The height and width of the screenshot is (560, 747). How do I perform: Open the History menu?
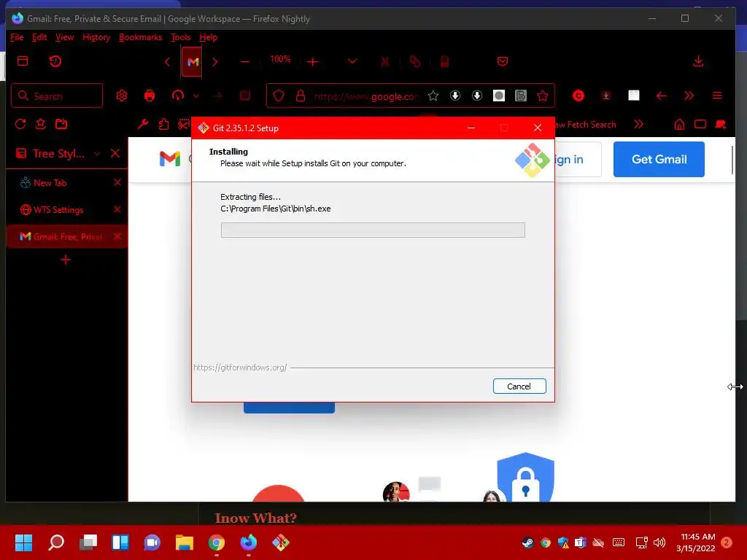tap(96, 37)
